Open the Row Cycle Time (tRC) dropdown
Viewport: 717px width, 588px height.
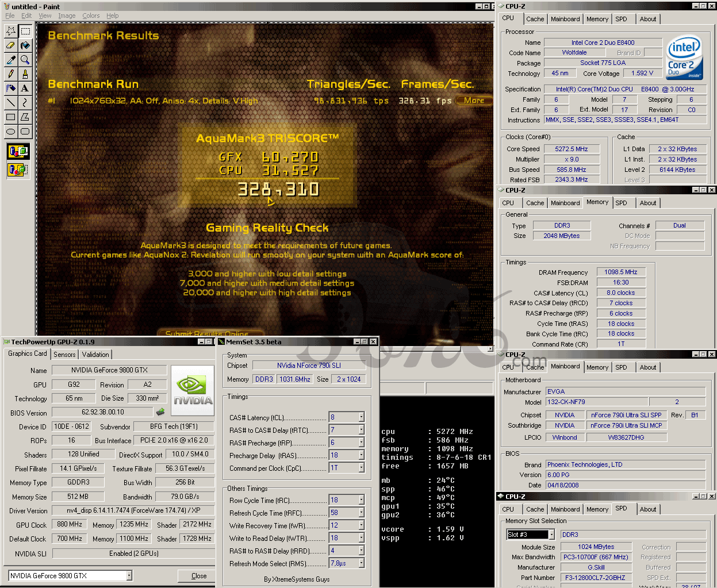click(x=361, y=500)
